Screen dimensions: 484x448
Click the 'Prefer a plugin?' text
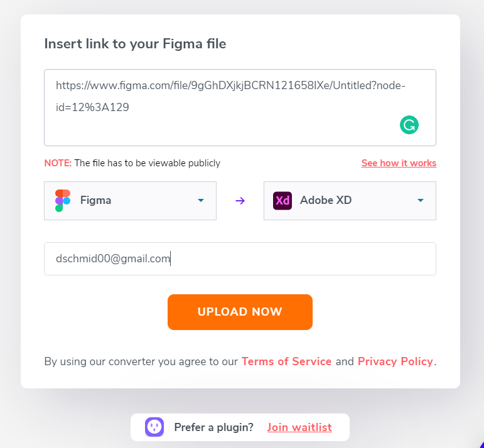[214, 427]
